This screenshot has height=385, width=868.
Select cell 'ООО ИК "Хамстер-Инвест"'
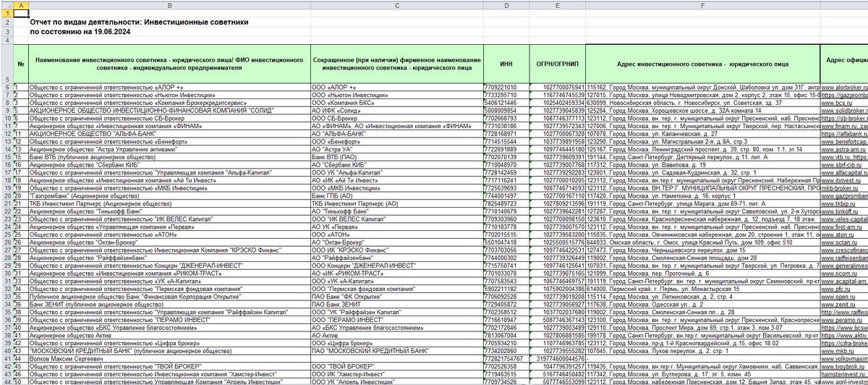pos(396,374)
